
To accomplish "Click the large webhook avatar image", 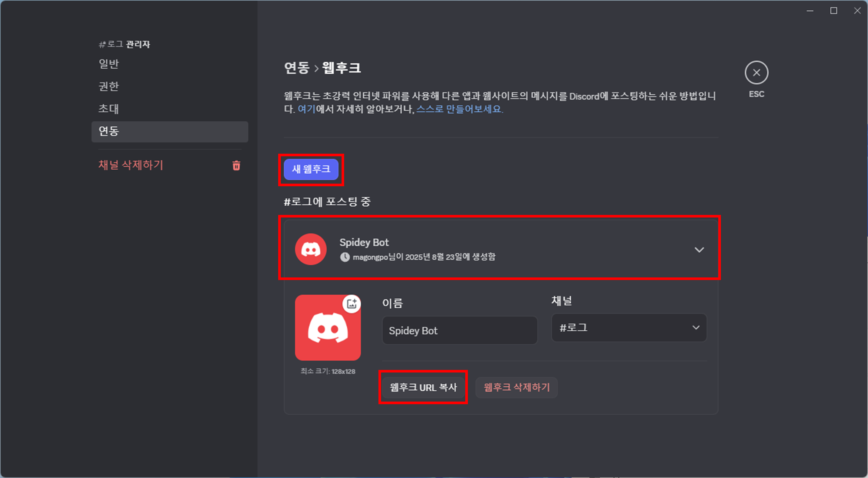I will pyautogui.click(x=328, y=328).
